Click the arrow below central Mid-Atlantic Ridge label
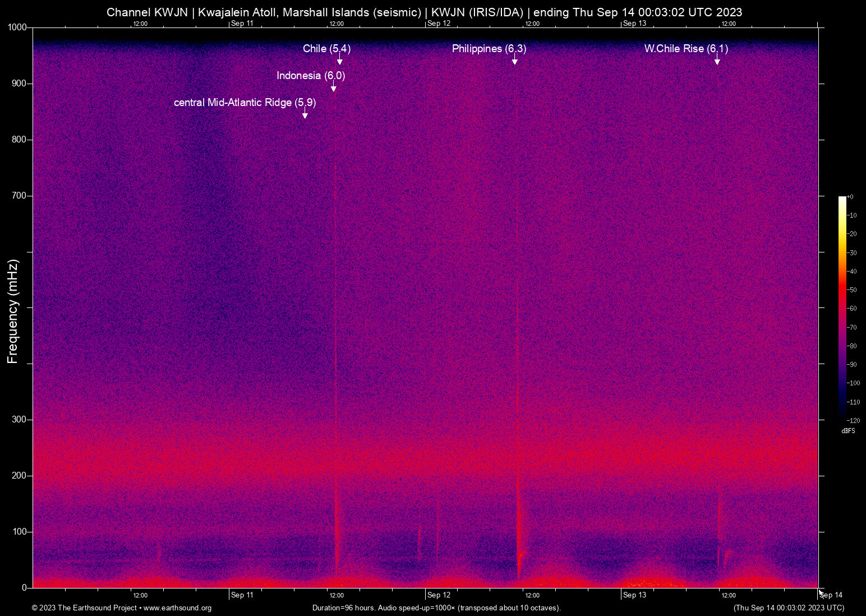This screenshot has height=616, width=866. 305,114
